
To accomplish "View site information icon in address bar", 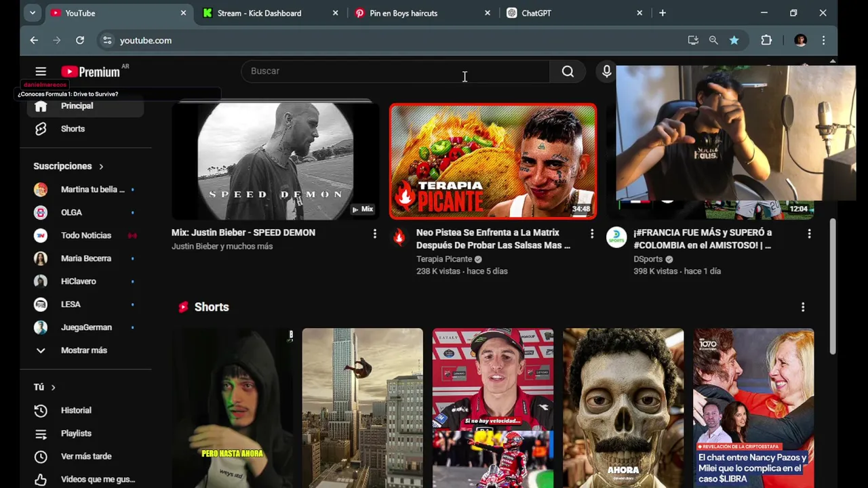I will [x=107, y=41].
